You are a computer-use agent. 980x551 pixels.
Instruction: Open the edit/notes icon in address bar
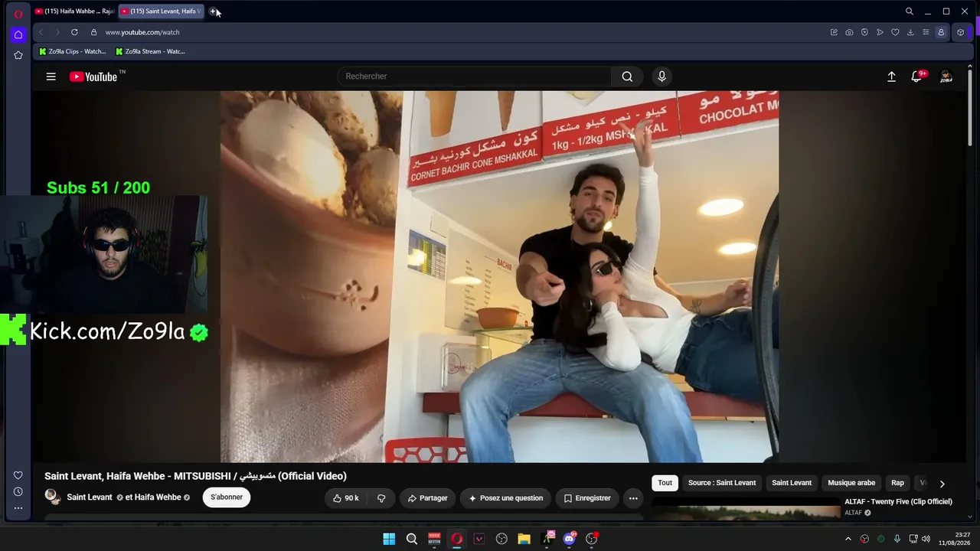click(x=834, y=32)
